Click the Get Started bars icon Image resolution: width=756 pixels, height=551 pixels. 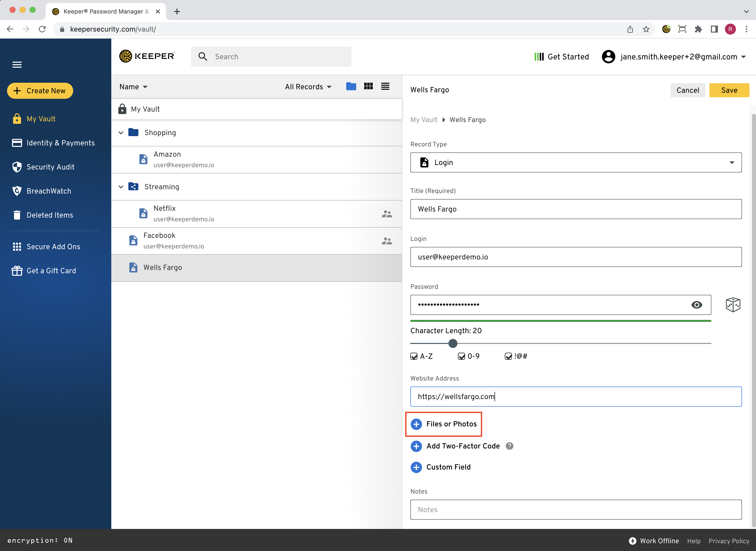coord(539,57)
